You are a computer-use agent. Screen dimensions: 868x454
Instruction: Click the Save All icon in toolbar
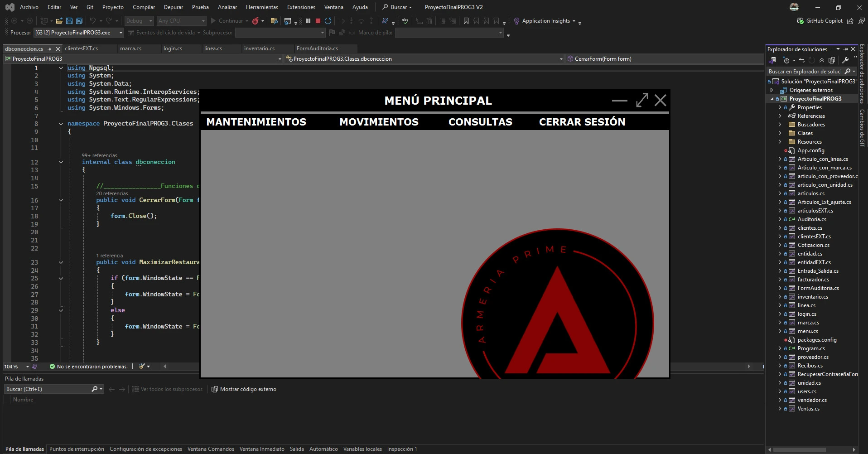(x=79, y=21)
